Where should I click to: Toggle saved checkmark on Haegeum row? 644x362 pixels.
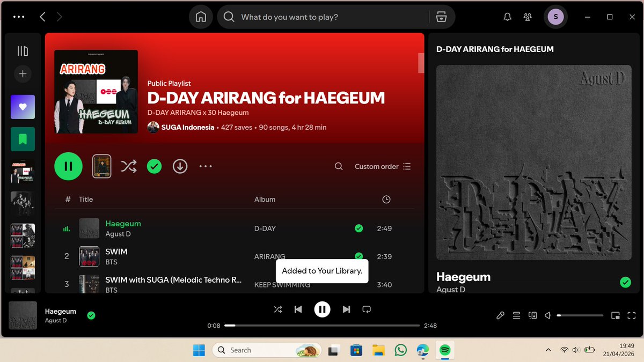pos(358,228)
